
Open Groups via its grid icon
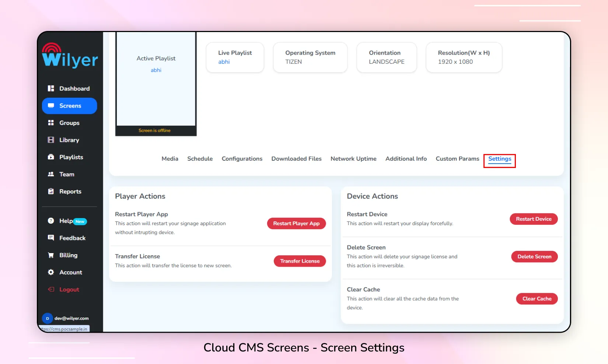click(x=51, y=123)
